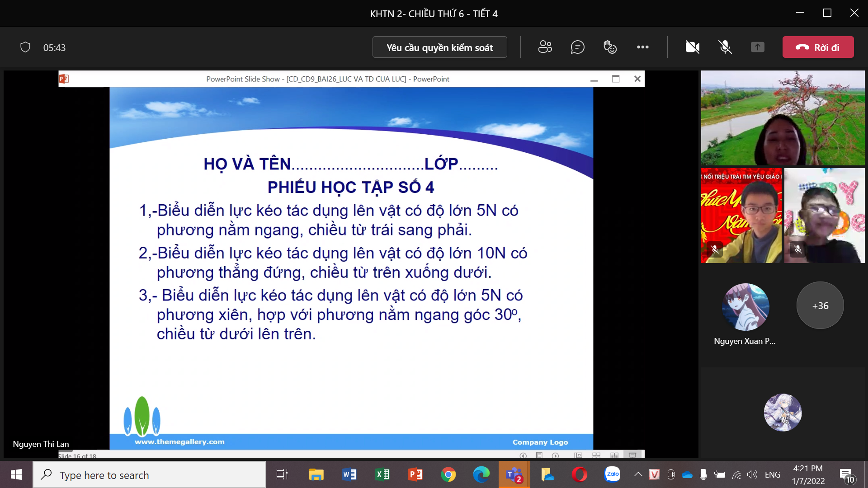Viewport: 868px width, 488px height.
Task: Toggle the camera on
Action: tap(692, 47)
